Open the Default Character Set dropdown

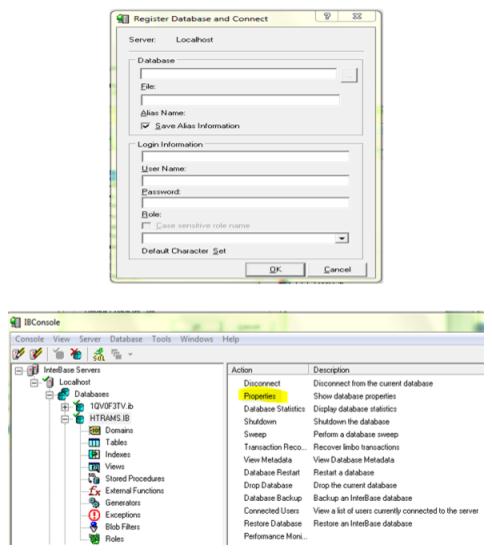coord(342,238)
